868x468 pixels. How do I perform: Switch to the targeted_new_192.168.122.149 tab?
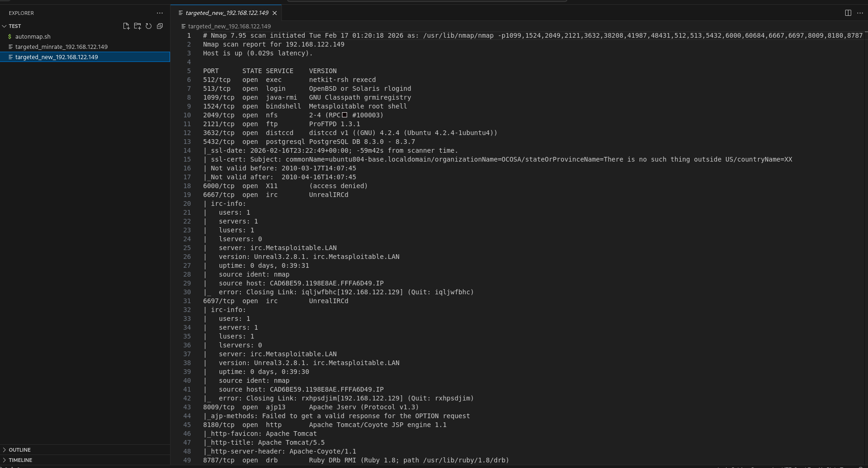[227, 13]
